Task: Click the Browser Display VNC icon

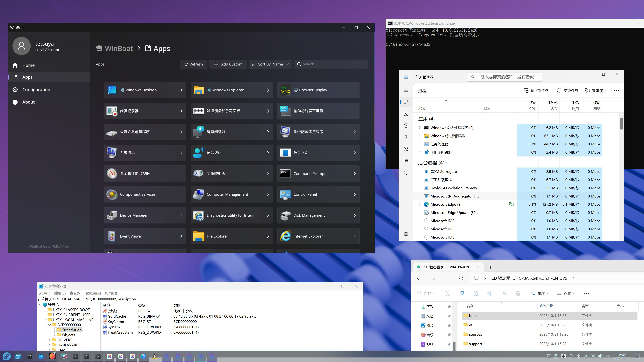Action: (x=285, y=90)
